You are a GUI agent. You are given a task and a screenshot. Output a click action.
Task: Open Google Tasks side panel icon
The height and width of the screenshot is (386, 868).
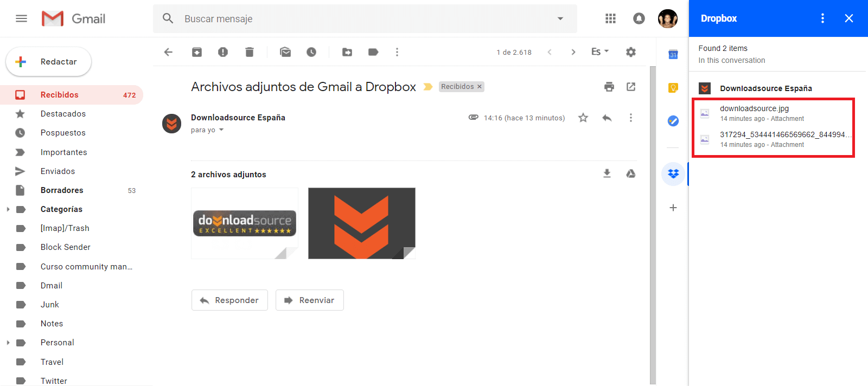click(x=673, y=121)
